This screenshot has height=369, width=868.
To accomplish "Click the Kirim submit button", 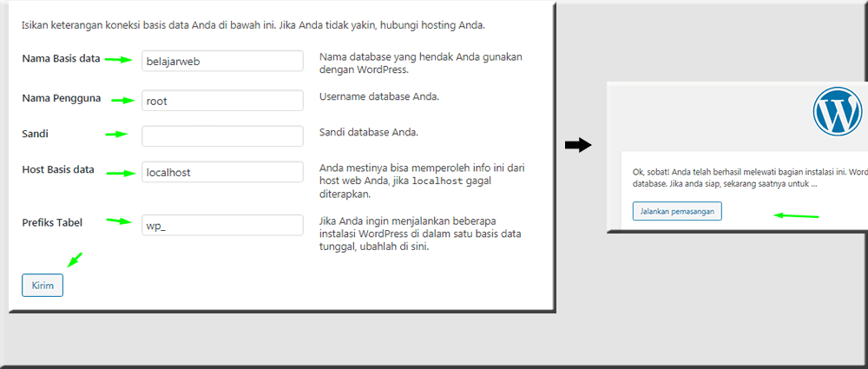I will click(x=43, y=286).
